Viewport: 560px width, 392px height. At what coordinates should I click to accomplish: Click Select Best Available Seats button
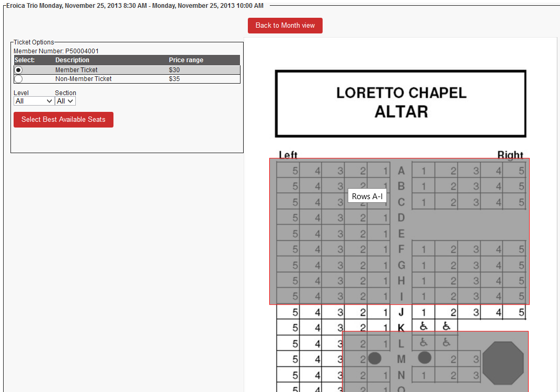tap(63, 120)
